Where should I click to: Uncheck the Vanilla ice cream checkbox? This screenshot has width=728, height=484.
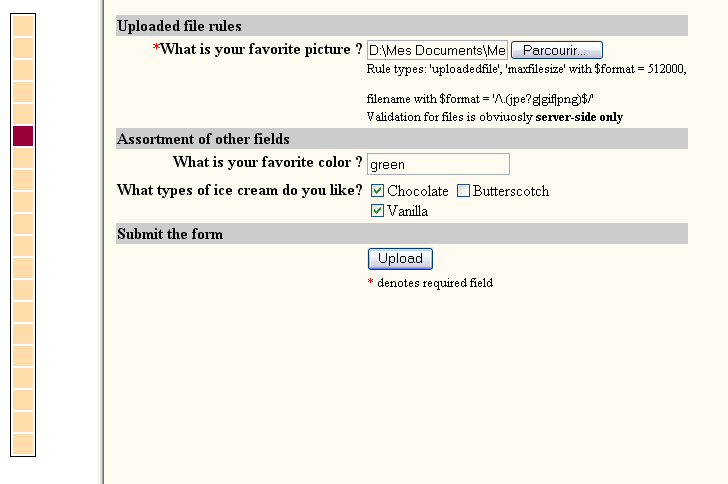pyautogui.click(x=377, y=211)
